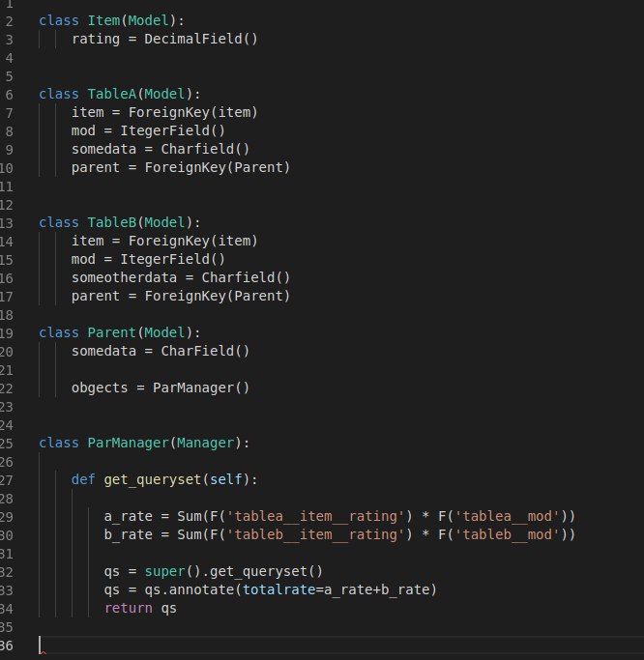The height and width of the screenshot is (660, 644).
Task: Click the 'a_rate' variable on line 29
Action: tap(128, 516)
